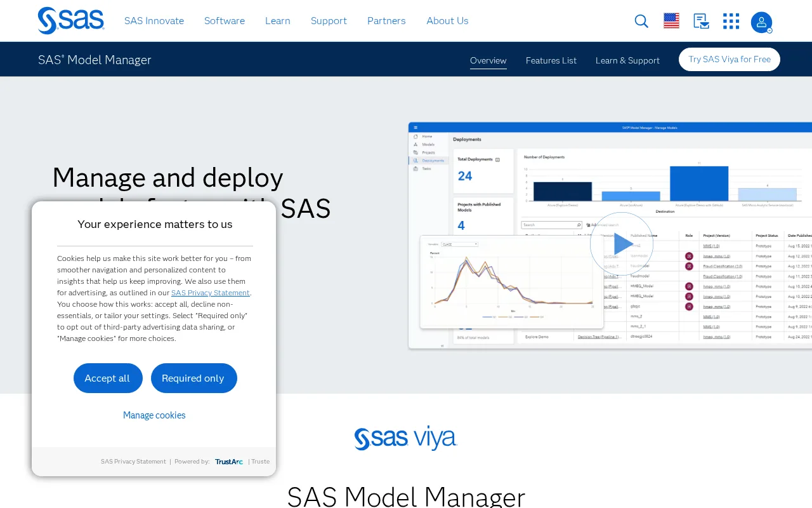812x508 pixels.
Task: Open Manage cookies settings
Action: tap(154, 415)
